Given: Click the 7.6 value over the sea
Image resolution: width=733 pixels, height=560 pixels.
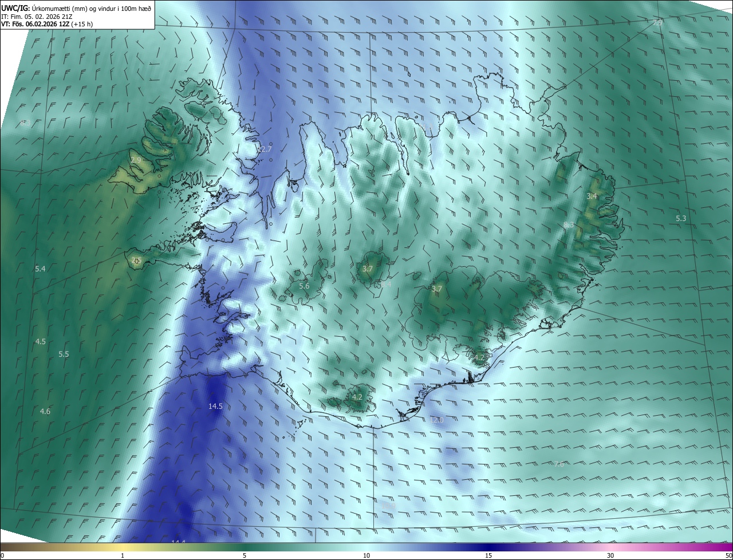Looking at the screenshot, I should click(559, 464).
